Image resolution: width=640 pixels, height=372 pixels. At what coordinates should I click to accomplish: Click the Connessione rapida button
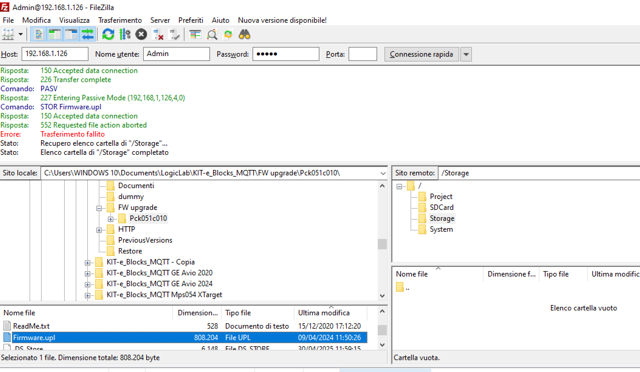[x=421, y=54]
